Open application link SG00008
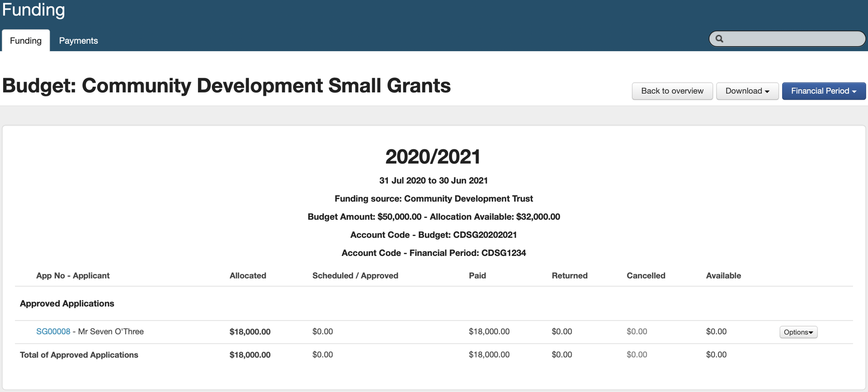868x392 pixels. point(53,331)
